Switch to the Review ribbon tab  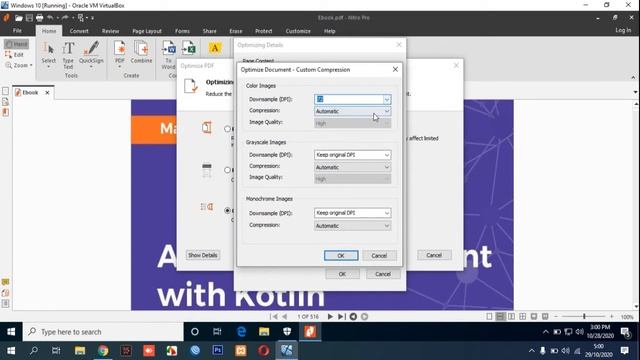pos(111,31)
